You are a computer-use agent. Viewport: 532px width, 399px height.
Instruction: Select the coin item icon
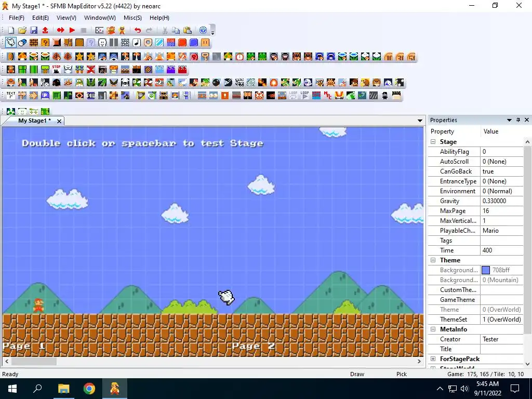11,56
